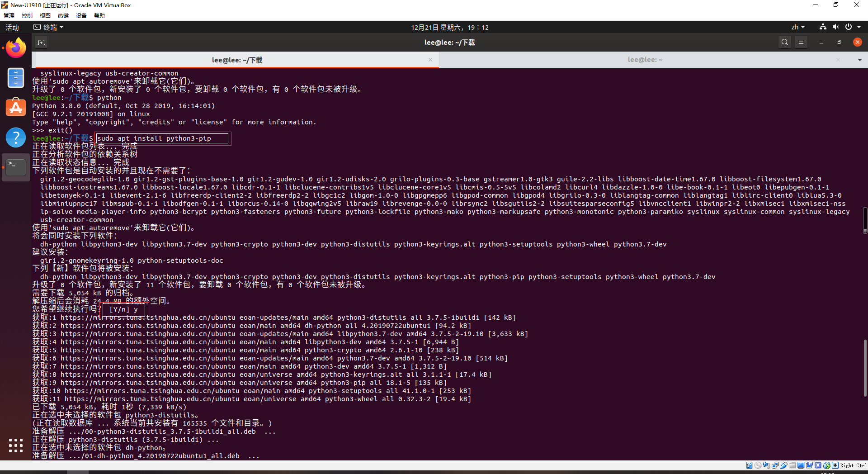Viewport: 868px width, 474px height.
Task: Switch to the 'lee@lee: ~' terminal tab
Action: pos(645,60)
